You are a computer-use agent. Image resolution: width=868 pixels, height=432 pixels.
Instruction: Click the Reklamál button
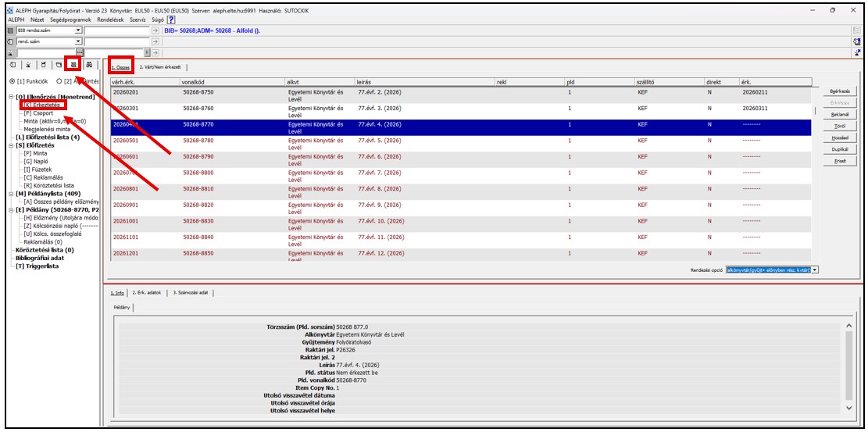[x=840, y=114]
